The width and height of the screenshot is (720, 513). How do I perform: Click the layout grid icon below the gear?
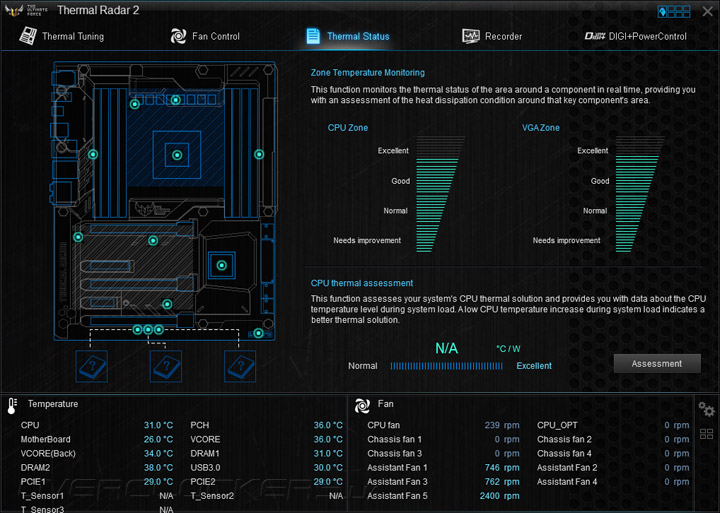706,434
